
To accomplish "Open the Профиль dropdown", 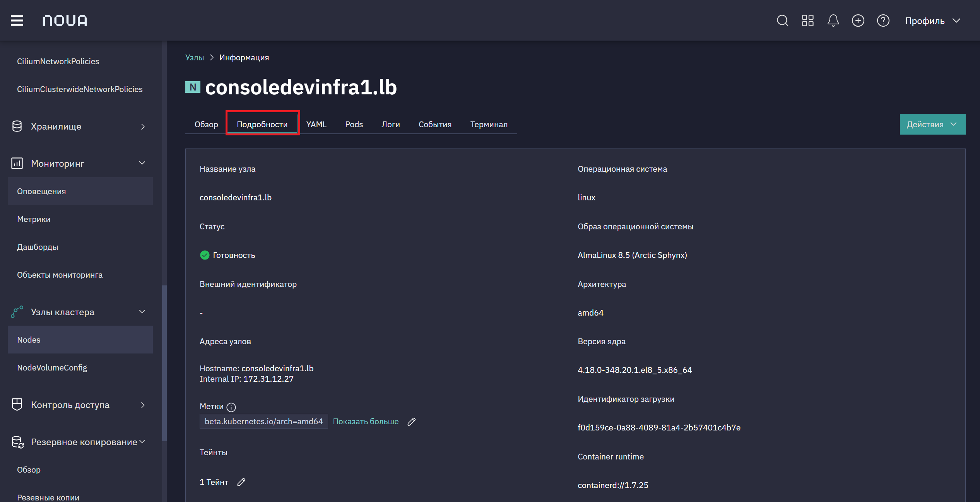I will click(x=933, y=20).
